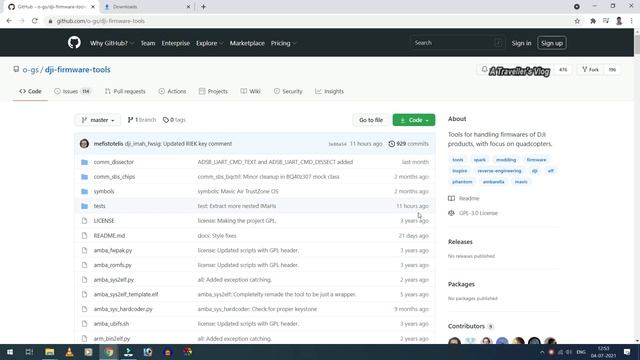Click the symbols folder icon
Viewport: 640px width, 360px height.
84,191
